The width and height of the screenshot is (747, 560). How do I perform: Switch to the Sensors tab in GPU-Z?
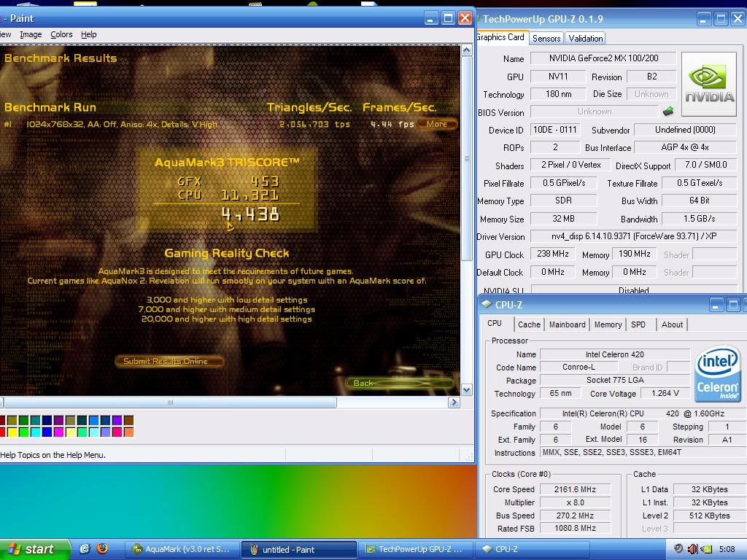(546, 39)
